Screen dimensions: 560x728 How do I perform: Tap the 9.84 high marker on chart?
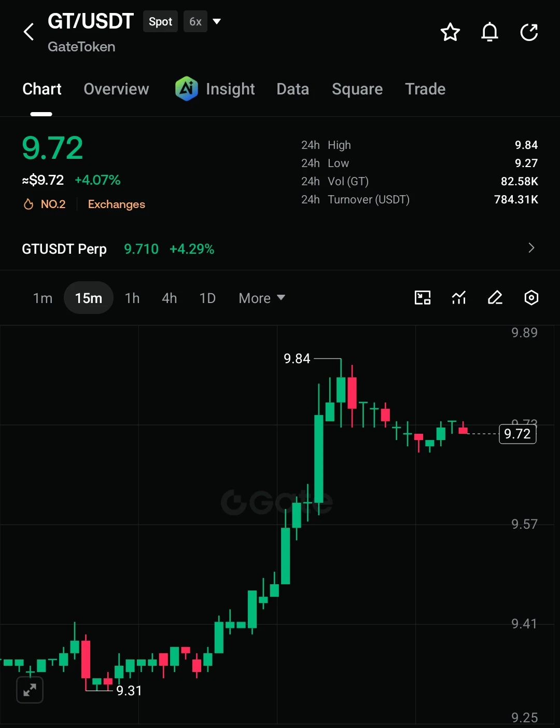click(297, 359)
